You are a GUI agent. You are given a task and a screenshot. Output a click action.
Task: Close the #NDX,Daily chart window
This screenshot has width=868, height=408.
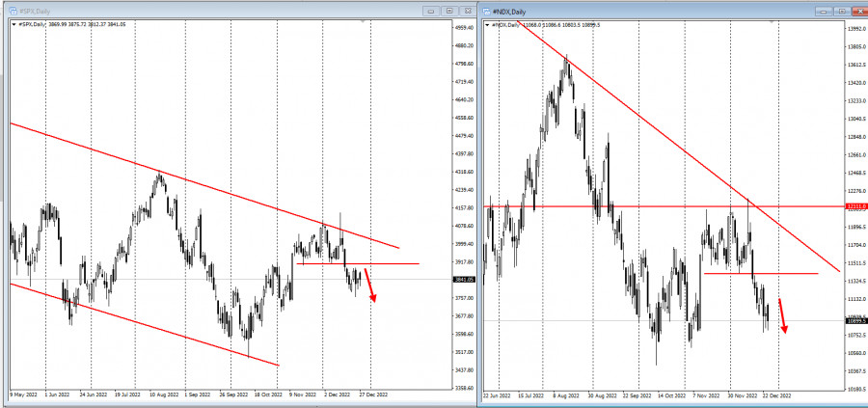[860, 11]
